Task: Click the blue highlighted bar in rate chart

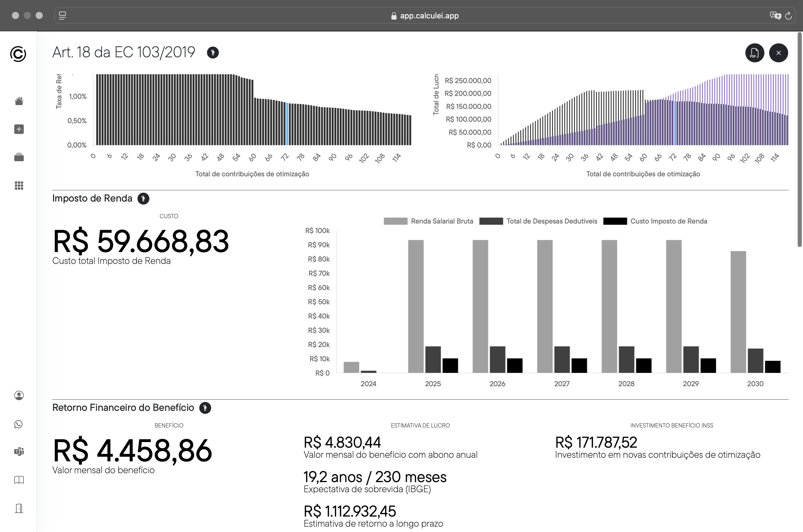Action: 287,124
